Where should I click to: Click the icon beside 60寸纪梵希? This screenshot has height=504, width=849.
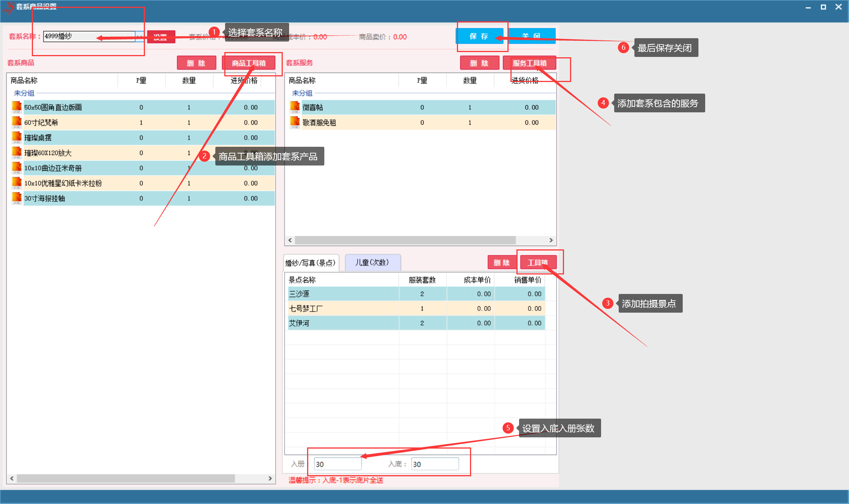16,122
